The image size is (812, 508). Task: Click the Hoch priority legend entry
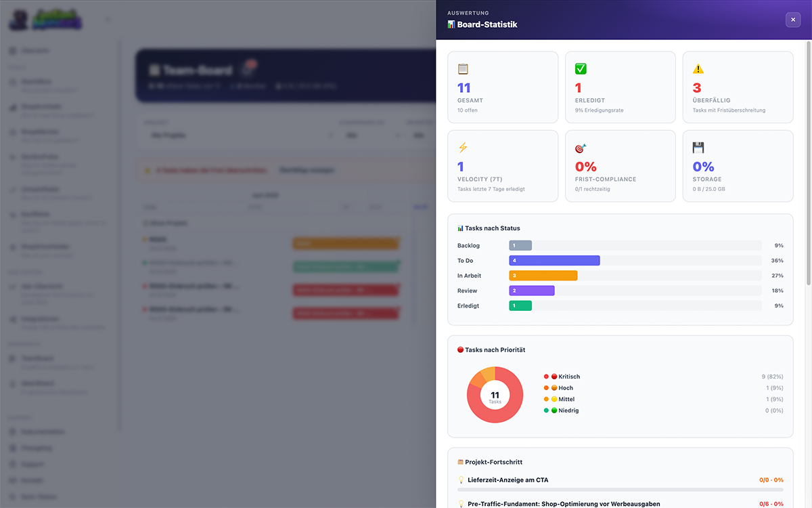pos(559,388)
